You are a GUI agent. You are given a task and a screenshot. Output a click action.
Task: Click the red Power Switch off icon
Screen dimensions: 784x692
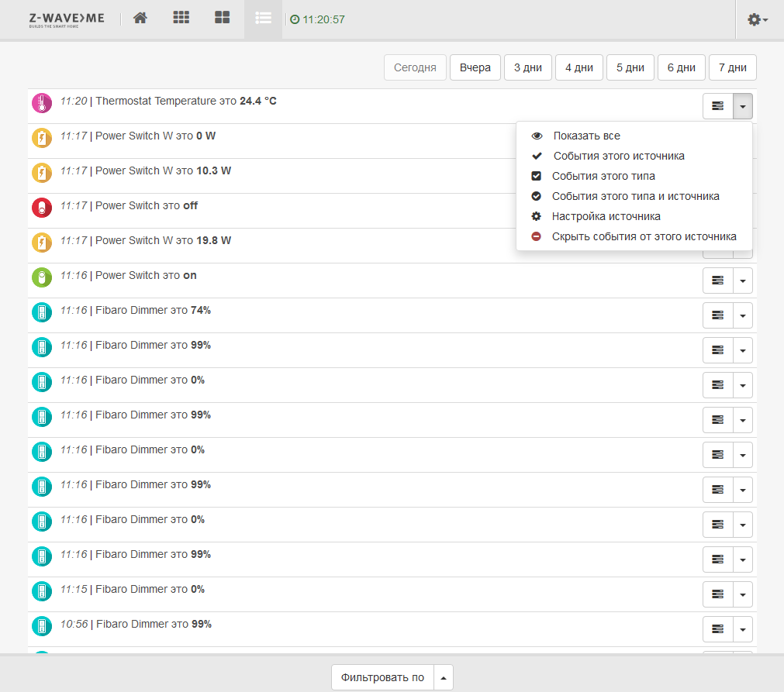click(42, 208)
